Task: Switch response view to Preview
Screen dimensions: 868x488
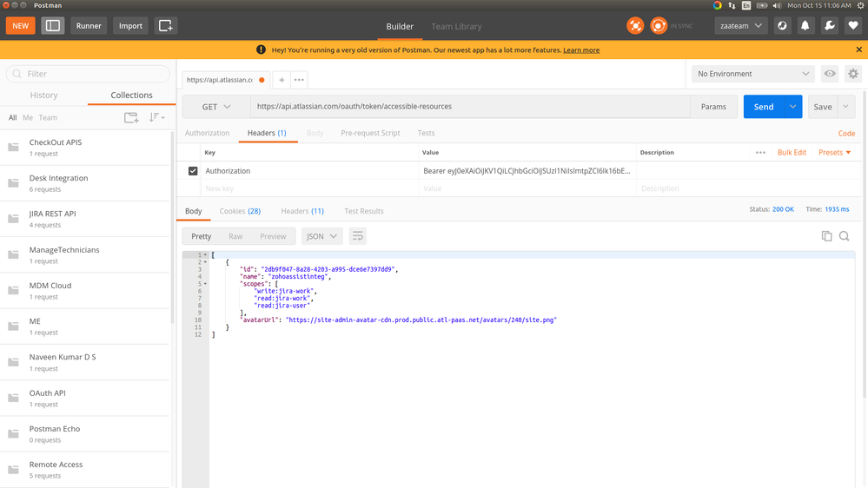Action: click(273, 236)
